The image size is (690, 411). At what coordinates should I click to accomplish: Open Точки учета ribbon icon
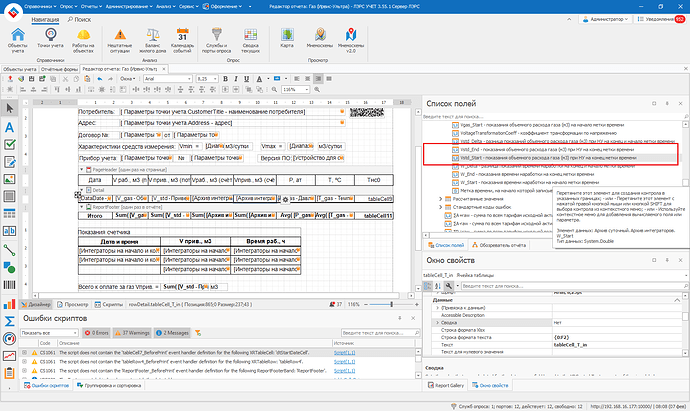[x=50, y=38]
